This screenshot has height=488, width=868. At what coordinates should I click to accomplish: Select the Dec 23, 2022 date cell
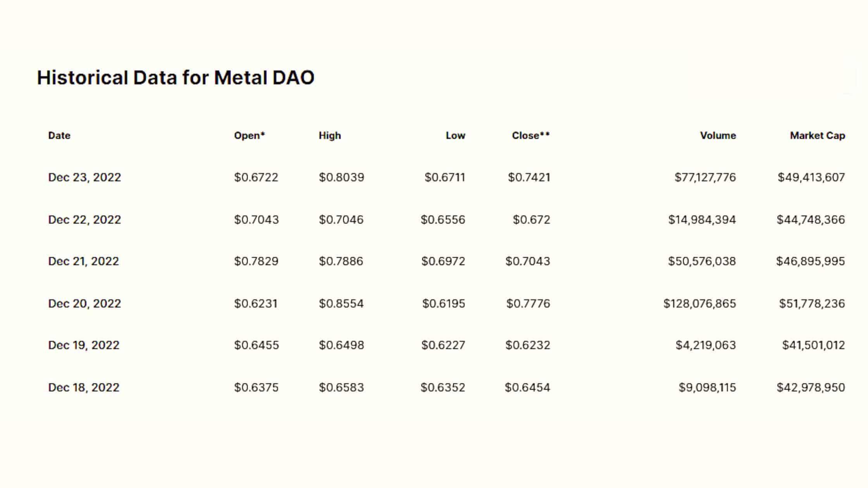[84, 177]
